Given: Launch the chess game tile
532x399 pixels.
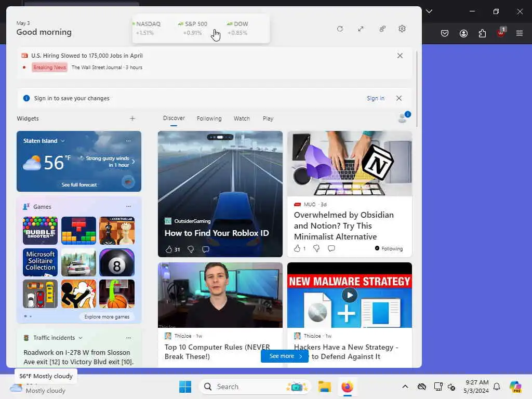Looking at the screenshot, I should tap(117, 231).
